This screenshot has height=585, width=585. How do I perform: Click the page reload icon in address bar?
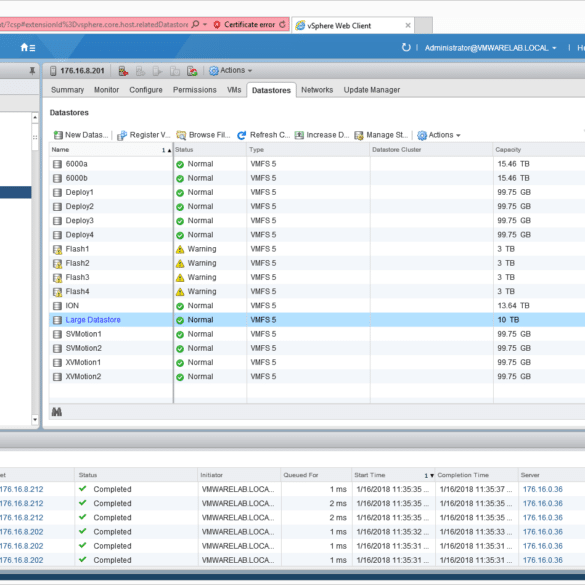[x=282, y=25]
